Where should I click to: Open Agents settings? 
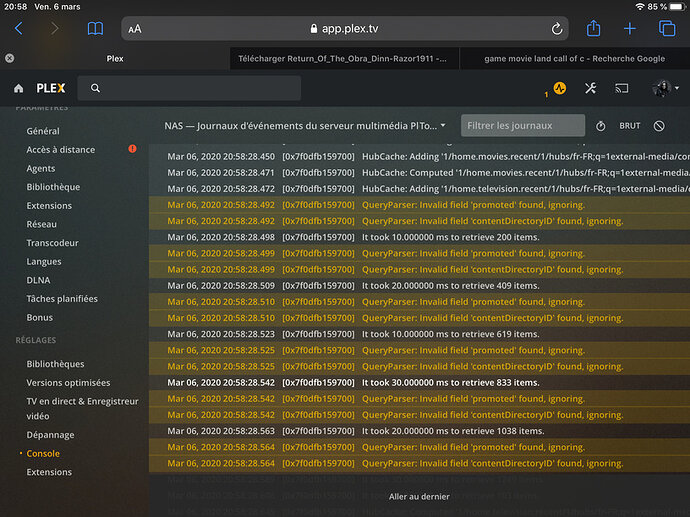[x=40, y=169]
